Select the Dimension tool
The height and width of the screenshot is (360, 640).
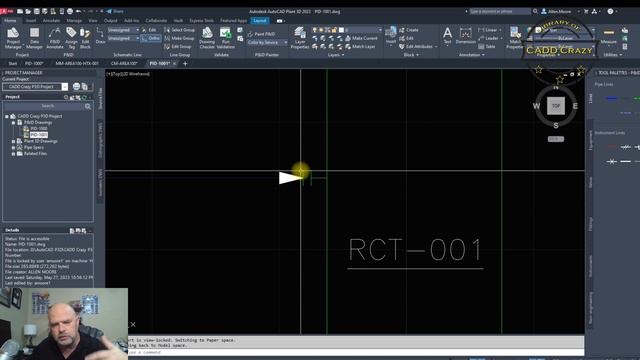tap(466, 36)
